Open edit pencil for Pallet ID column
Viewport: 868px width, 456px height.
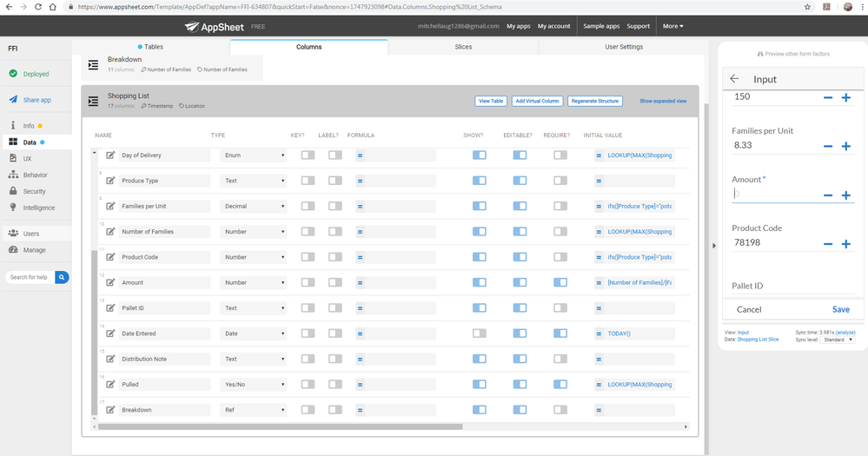pos(110,308)
